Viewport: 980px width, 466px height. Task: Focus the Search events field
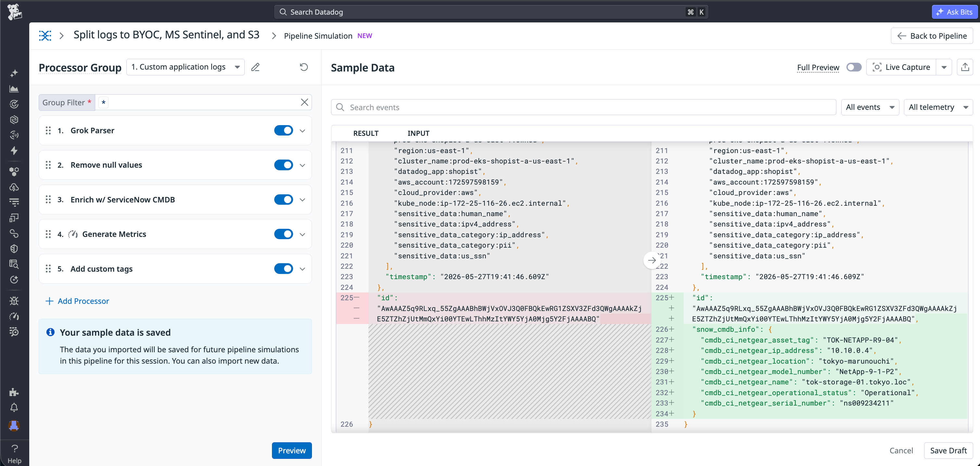pos(584,107)
